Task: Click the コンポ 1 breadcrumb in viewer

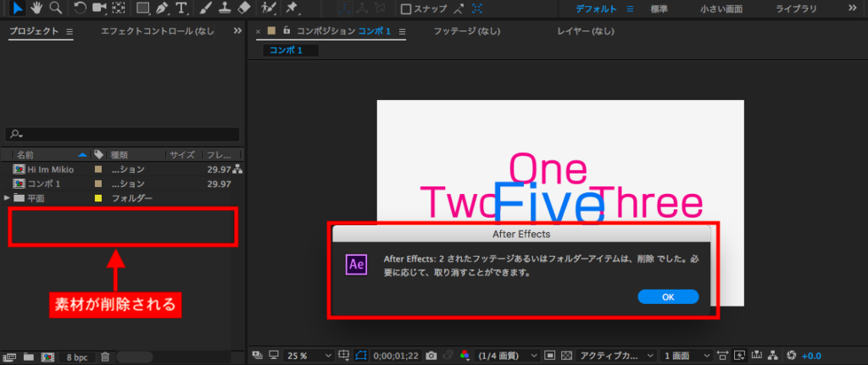Action: point(286,50)
